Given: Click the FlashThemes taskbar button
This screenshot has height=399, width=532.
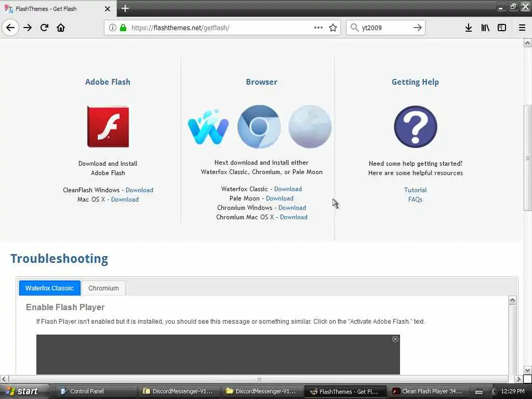Looking at the screenshot, I should pos(345,391).
